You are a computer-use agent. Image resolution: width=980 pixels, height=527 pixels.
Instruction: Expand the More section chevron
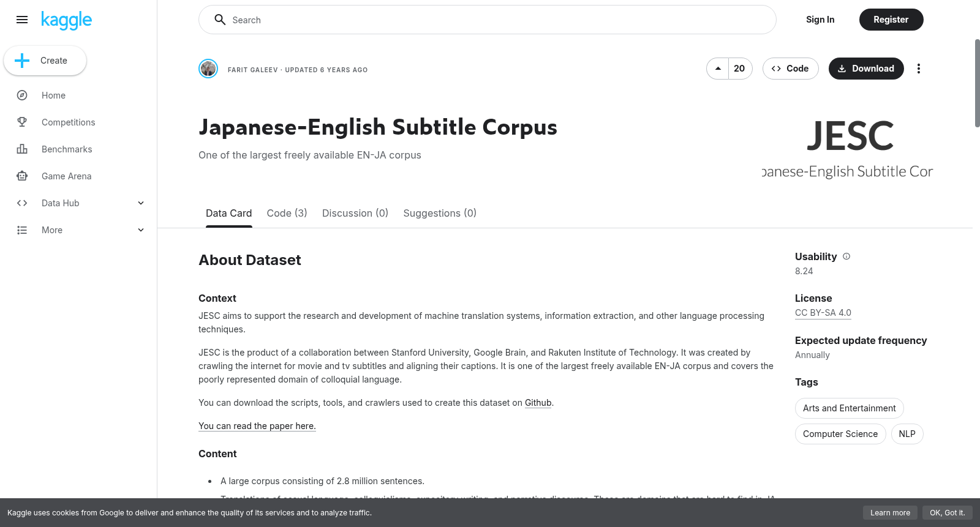(141, 230)
